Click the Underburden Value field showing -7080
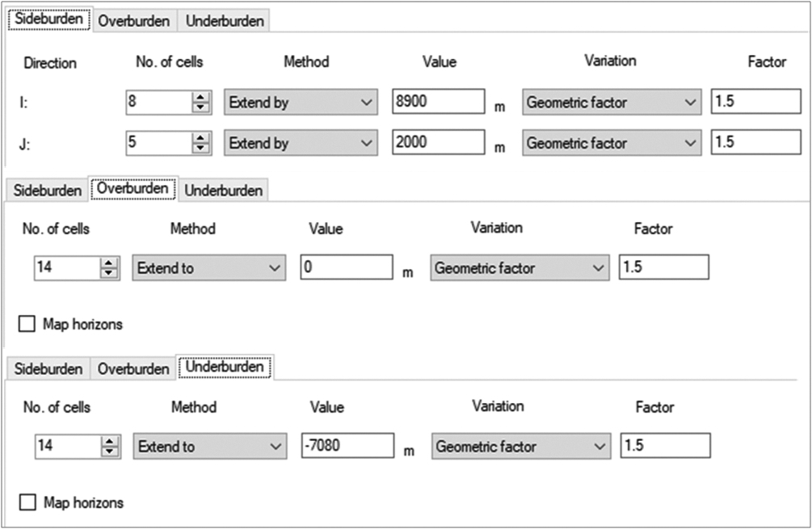The image size is (812, 529). coord(347,446)
